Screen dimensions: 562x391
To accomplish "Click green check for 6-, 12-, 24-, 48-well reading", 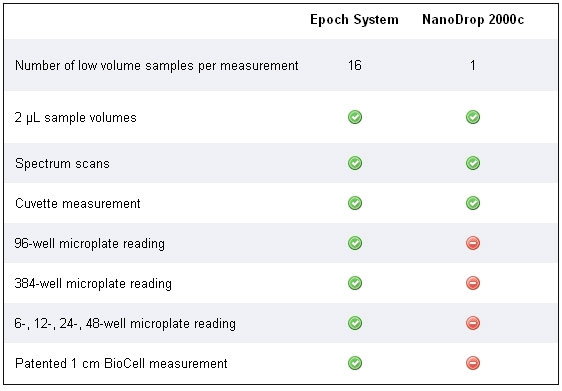I will click(x=355, y=323).
